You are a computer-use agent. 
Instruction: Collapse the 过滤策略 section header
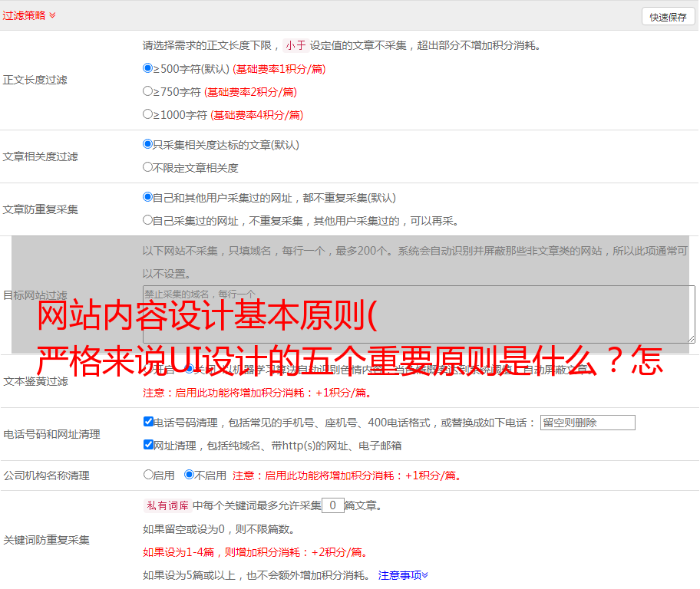click(x=29, y=15)
